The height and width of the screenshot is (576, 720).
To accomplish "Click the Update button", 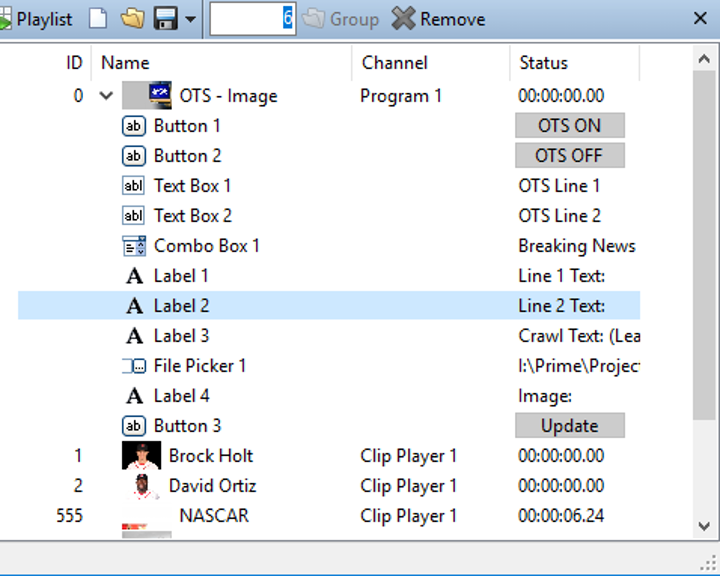I will [x=569, y=426].
